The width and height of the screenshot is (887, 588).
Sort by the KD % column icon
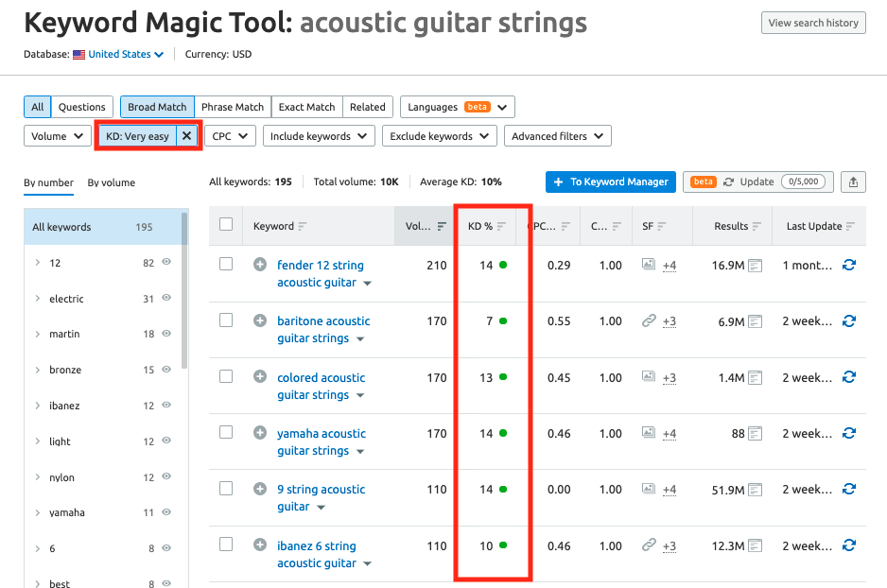[502, 227]
